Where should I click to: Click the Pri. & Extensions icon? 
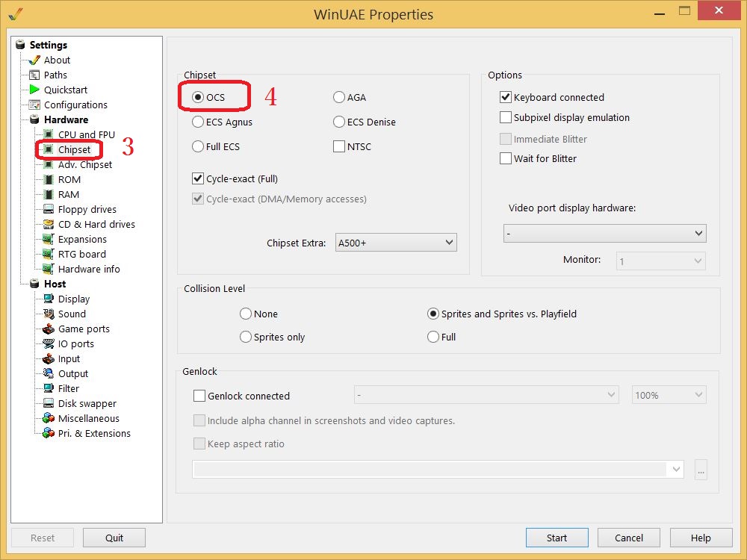48,433
